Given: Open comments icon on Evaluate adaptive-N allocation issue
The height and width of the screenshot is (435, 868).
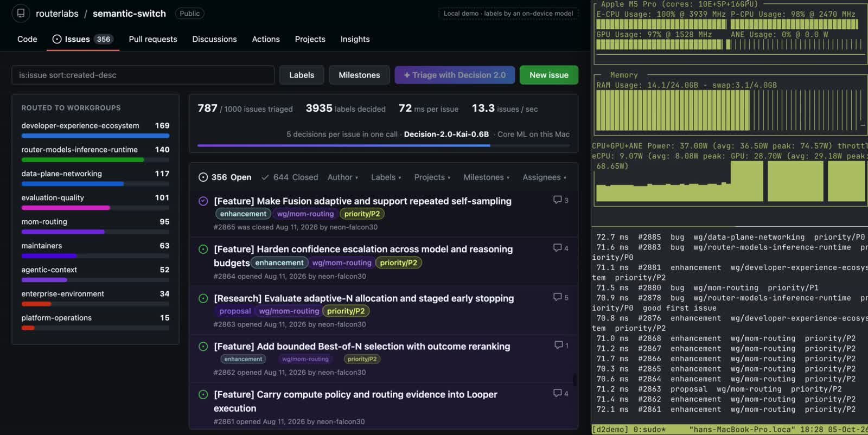Looking at the screenshot, I should pos(557,297).
